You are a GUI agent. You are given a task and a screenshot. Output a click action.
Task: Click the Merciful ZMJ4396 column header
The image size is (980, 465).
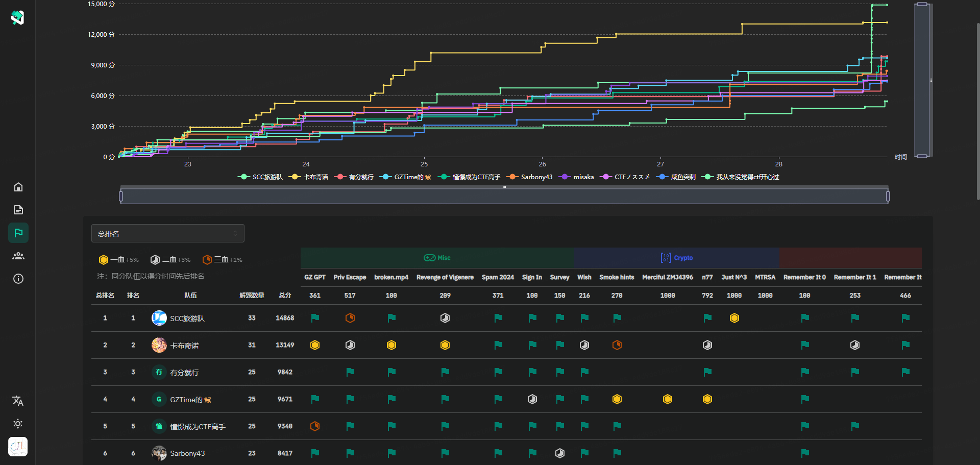pos(668,277)
